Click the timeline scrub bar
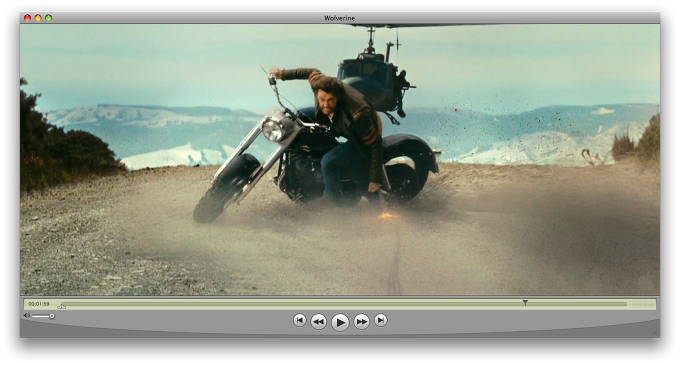Image resolution: width=680 pixels, height=365 pixels. (x=343, y=304)
